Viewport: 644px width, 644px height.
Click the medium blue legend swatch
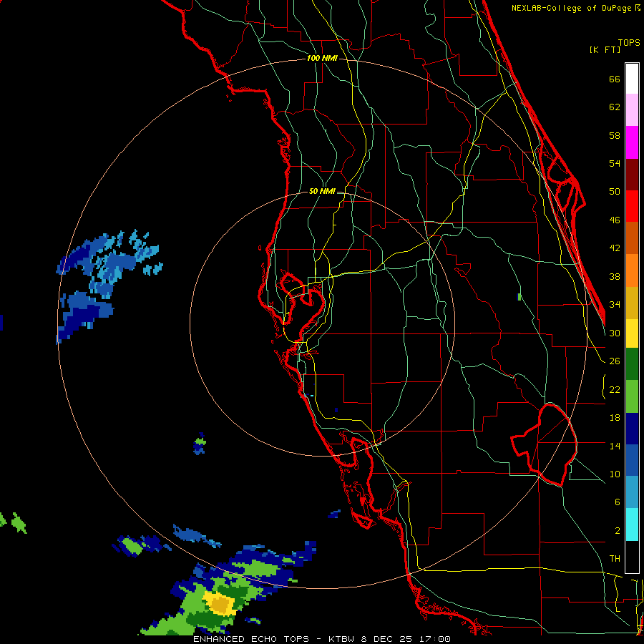click(632, 462)
